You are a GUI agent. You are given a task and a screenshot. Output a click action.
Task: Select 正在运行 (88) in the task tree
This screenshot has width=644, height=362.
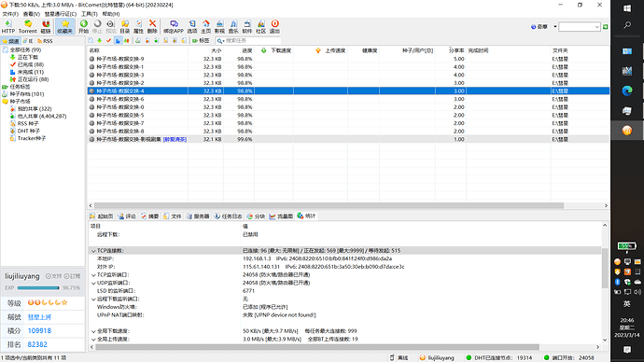click(x=33, y=79)
